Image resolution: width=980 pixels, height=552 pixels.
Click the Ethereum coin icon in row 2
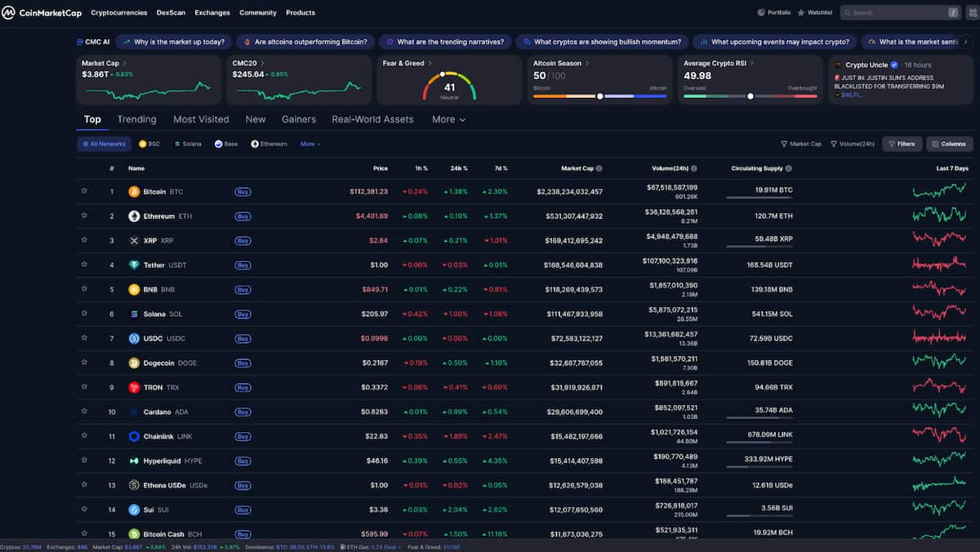pos(134,216)
